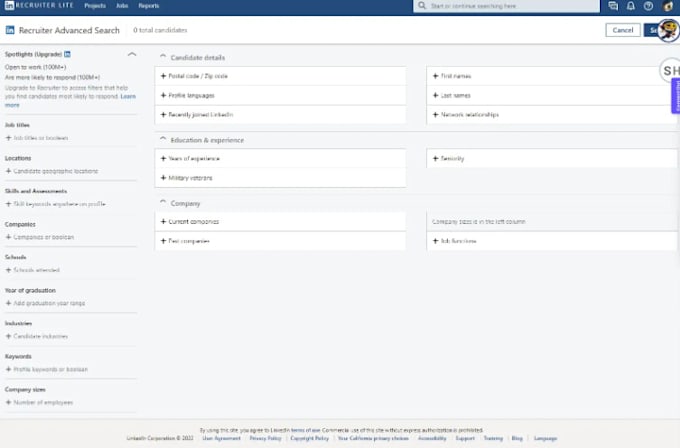Click the plus icon for Recently joined LinkedIn
This screenshot has height=448, width=680.
tap(163, 114)
